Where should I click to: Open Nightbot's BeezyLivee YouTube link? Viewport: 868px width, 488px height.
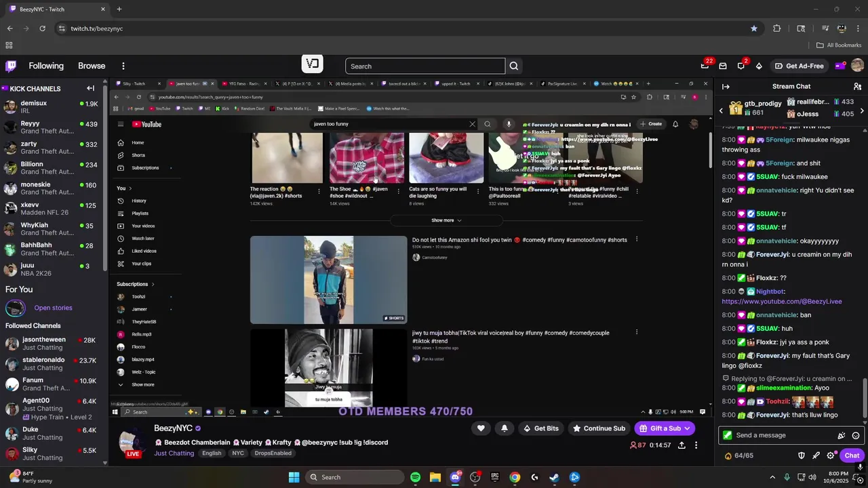(x=781, y=301)
